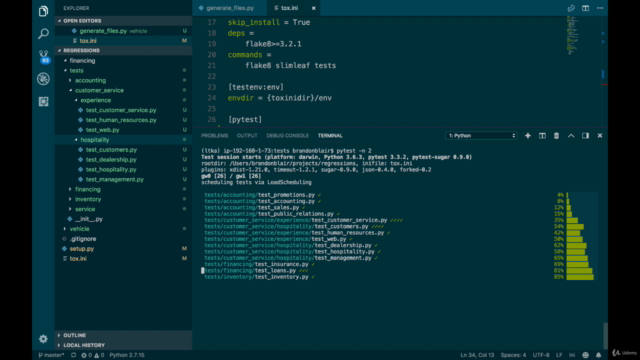Split the terminal pane
640x360 pixels.
click(542, 136)
